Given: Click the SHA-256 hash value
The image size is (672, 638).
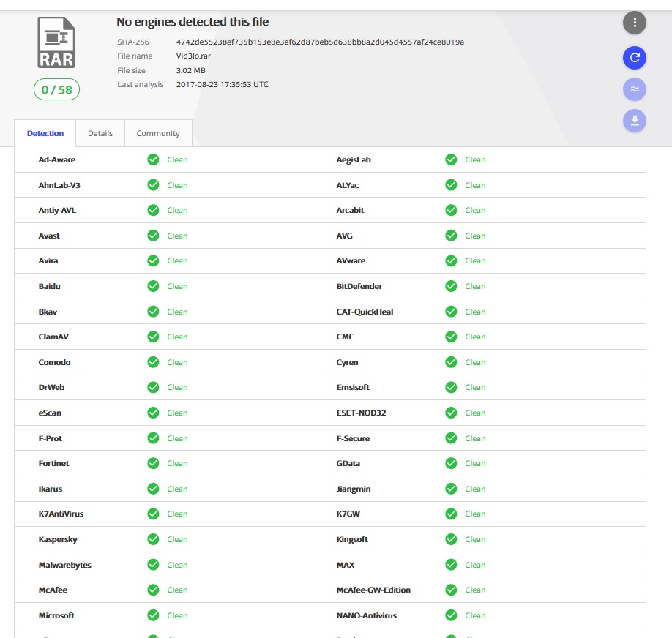Looking at the screenshot, I should (320, 42).
